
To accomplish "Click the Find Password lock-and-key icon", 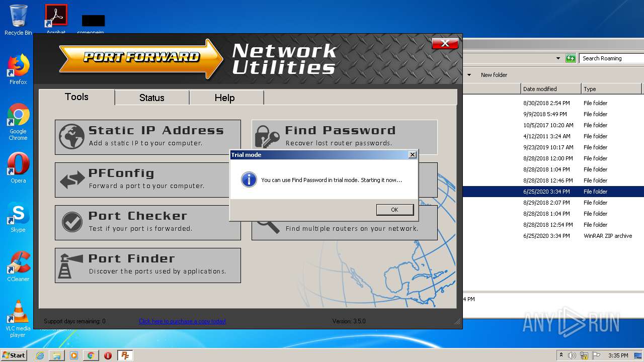I will 267,137.
